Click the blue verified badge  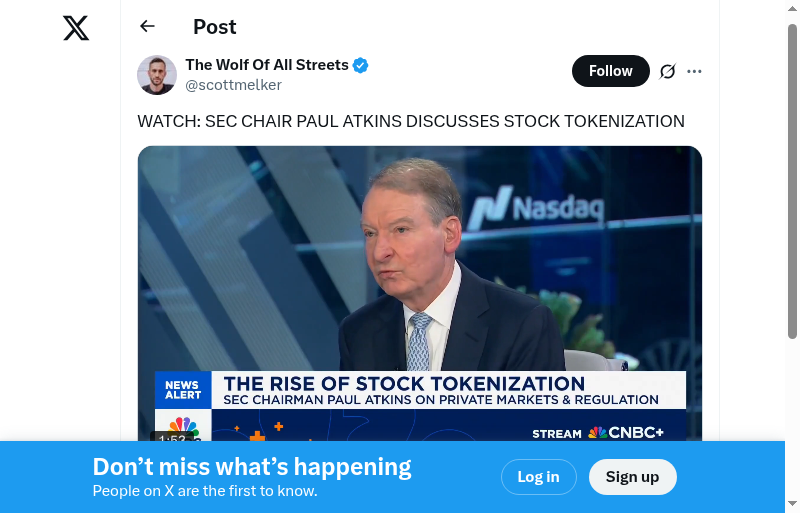(361, 65)
